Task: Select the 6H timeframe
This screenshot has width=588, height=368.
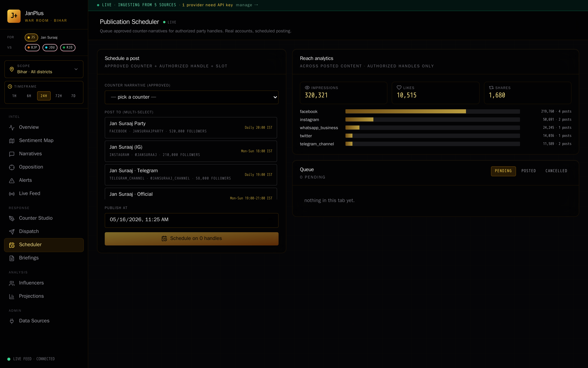Action: (x=29, y=96)
